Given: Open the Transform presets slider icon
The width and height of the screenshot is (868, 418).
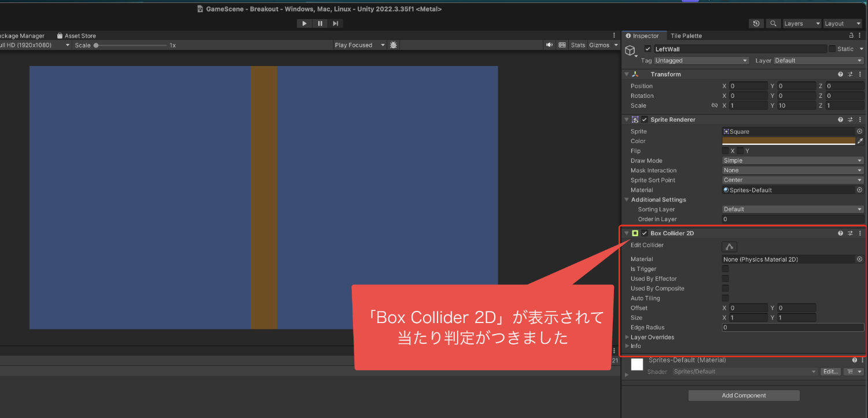Looking at the screenshot, I should click(x=851, y=74).
